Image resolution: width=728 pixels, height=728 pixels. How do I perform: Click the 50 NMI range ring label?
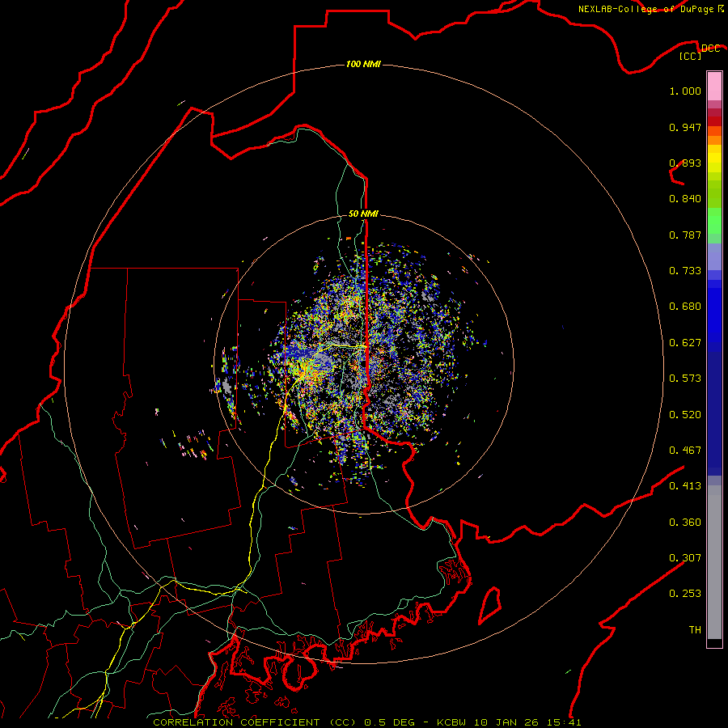point(363,214)
